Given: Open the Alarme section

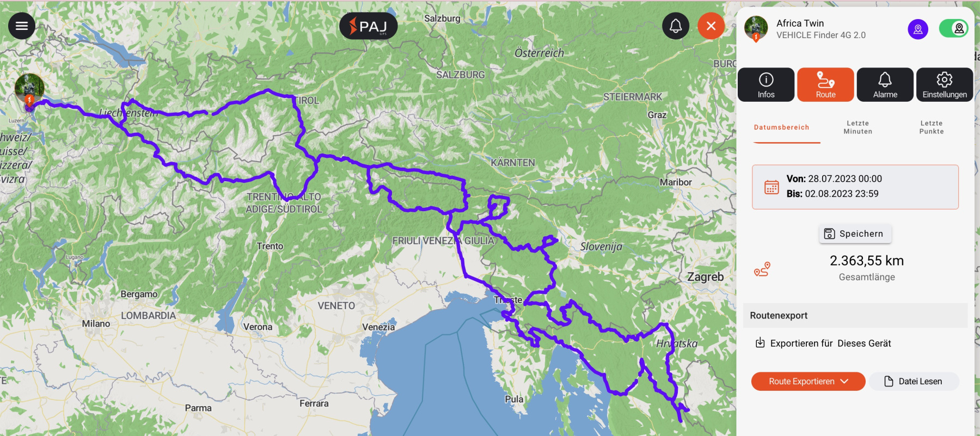Looking at the screenshot, I should (x=885, y=85).
